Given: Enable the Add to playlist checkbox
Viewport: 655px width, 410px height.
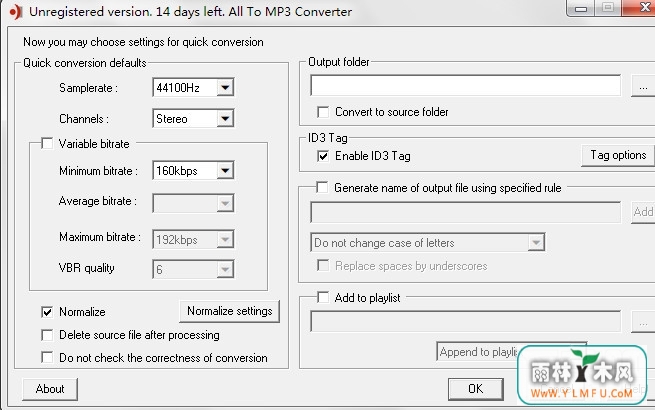Looking at the screenshot, I should [323, 298].
